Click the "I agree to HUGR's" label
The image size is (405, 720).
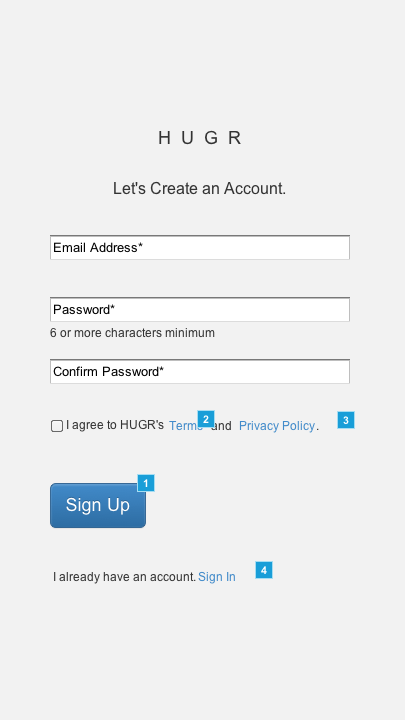[115, 425]
